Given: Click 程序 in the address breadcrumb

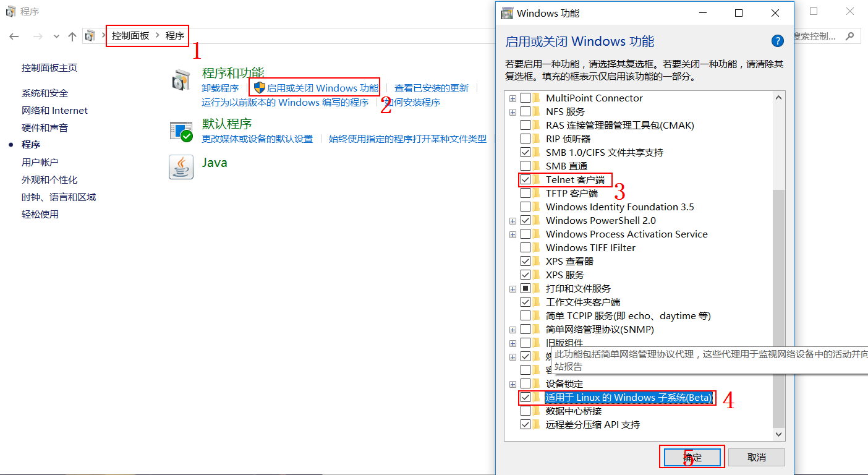Looking at the screenshot, I should pyautogui.click(x=175, y=36).
